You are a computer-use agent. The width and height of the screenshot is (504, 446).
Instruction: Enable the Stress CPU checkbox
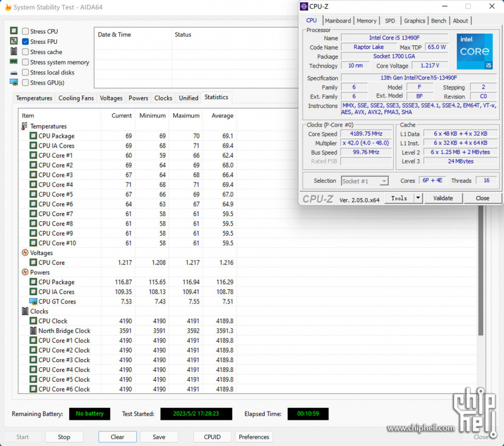[25, 31]
